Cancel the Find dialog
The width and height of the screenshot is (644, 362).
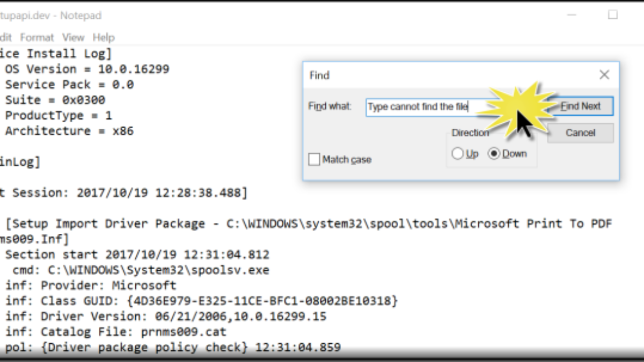point(580,133)
